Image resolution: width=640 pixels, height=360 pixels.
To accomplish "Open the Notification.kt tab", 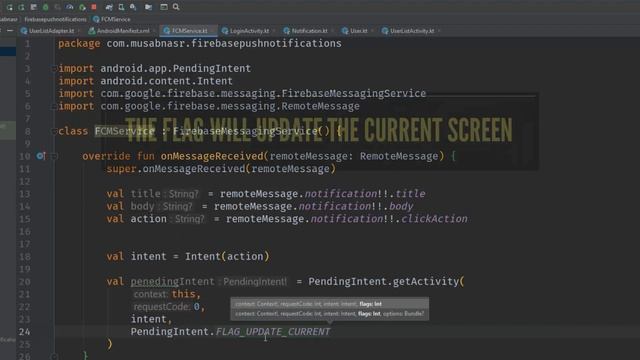I will 309,31.
